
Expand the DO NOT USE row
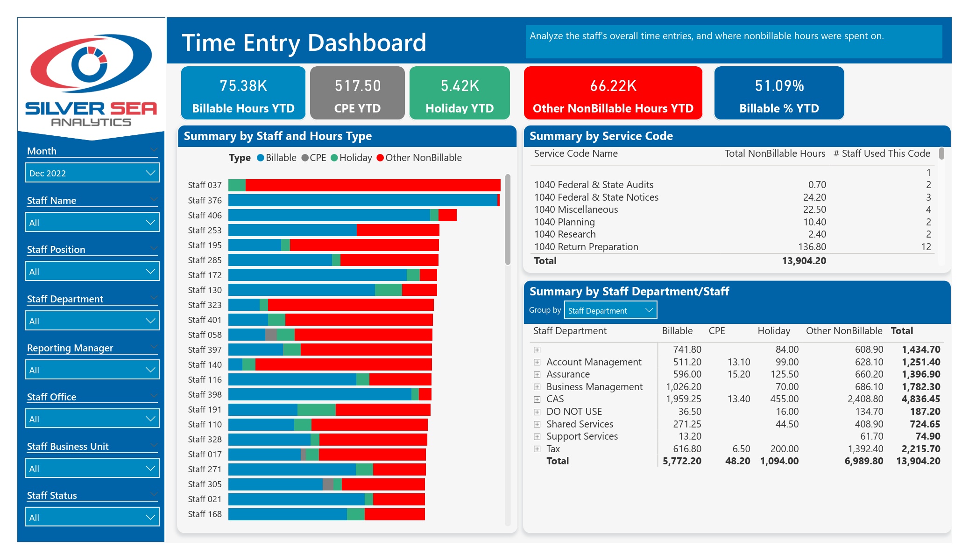537,412
